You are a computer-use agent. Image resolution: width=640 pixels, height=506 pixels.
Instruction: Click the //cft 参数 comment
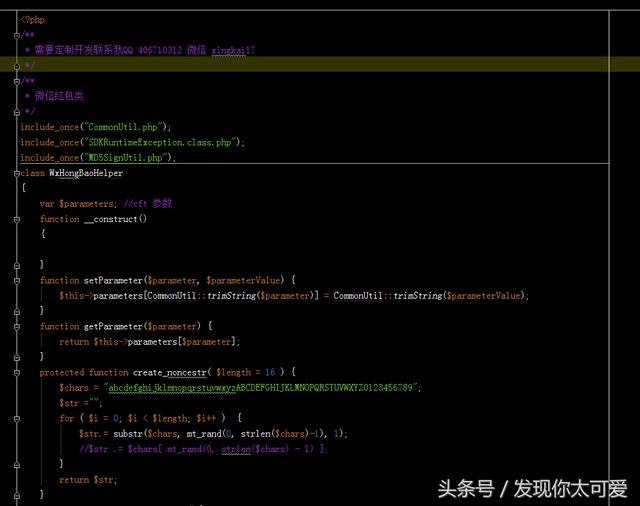pyautogui.click(x=148, y=204)
